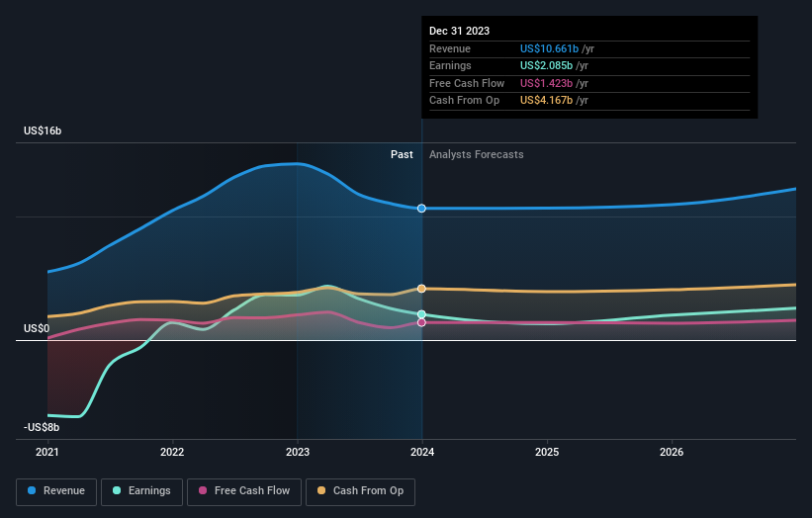Click the Free Cash Flow label in tooltip
The height and width of the screenshot is (518, 812).
[x=467, y=83]
